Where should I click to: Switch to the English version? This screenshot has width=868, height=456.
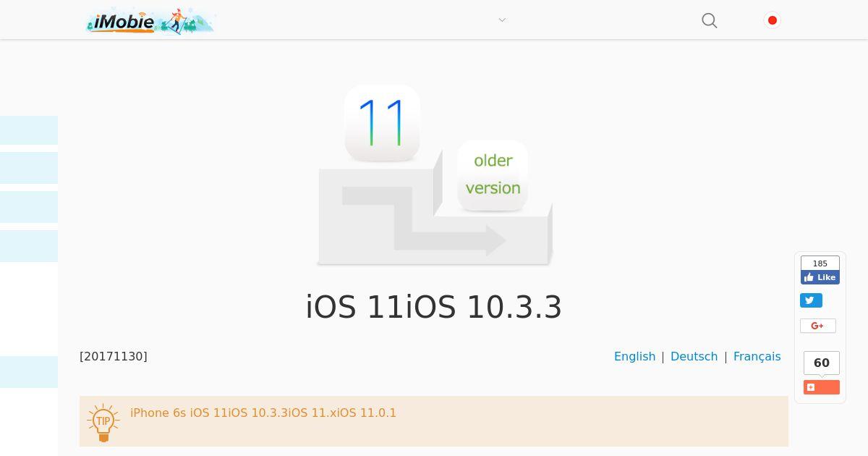click(634, 356)
